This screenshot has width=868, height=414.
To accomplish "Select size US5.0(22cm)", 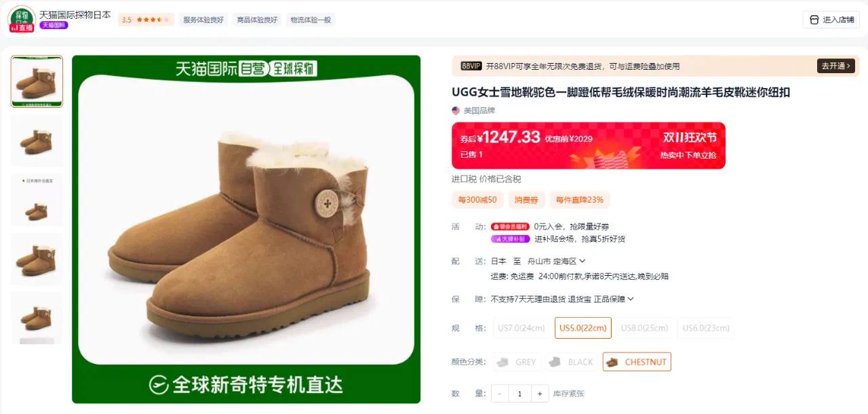I will [583, 328].
